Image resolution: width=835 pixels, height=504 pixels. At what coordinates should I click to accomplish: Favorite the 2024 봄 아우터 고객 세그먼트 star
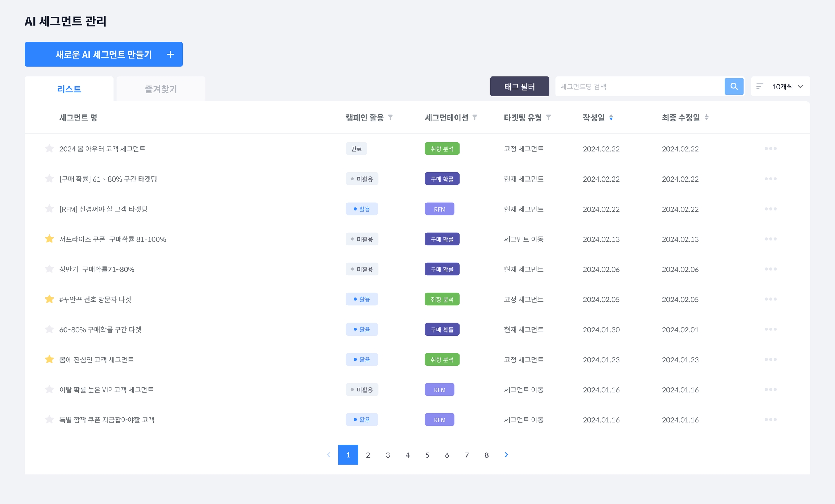tap(49, 149)
